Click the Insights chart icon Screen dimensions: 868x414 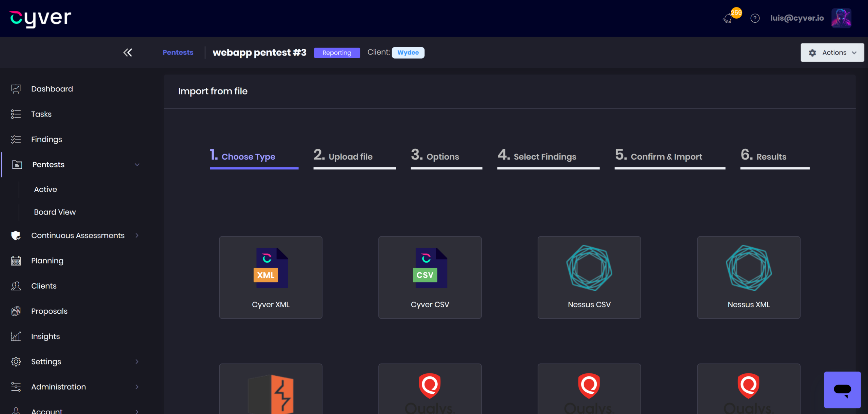16,336
